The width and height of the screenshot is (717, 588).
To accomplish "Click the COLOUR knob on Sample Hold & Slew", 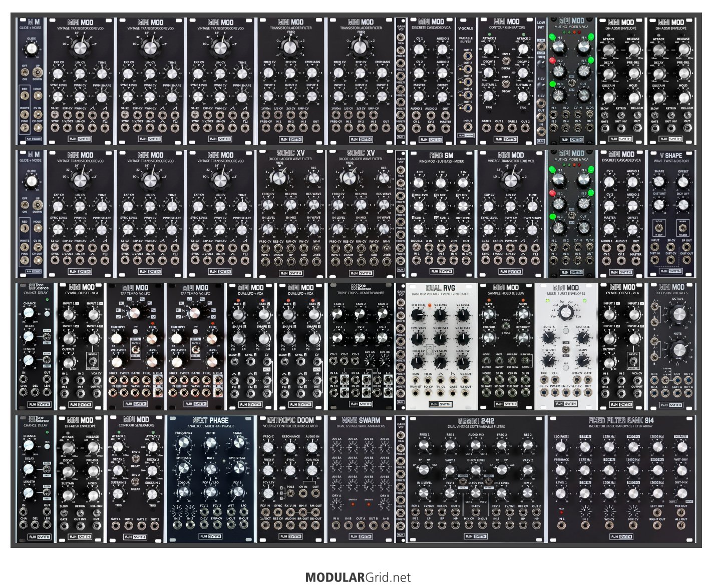I will 489,338.
